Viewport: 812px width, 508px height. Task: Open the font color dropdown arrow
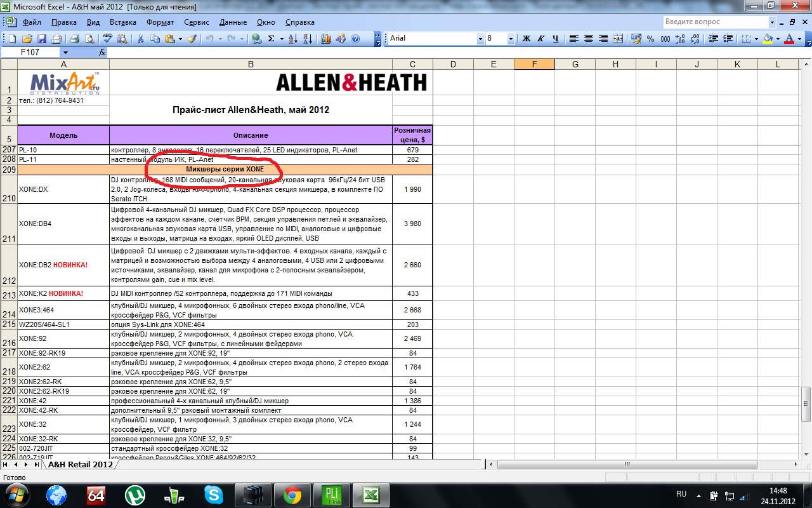click(799, 39)
